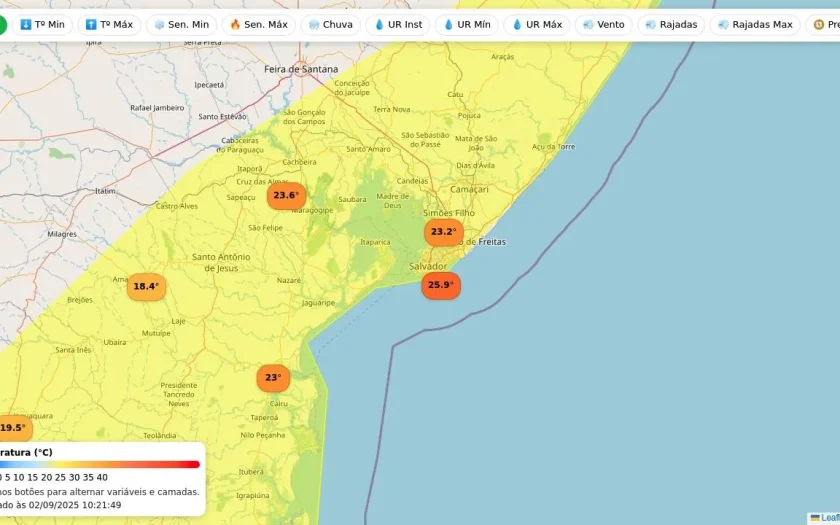The height and width of the screenshot is (525, 840).
Task: Select the UR Mín button
Action: (467, 25)
